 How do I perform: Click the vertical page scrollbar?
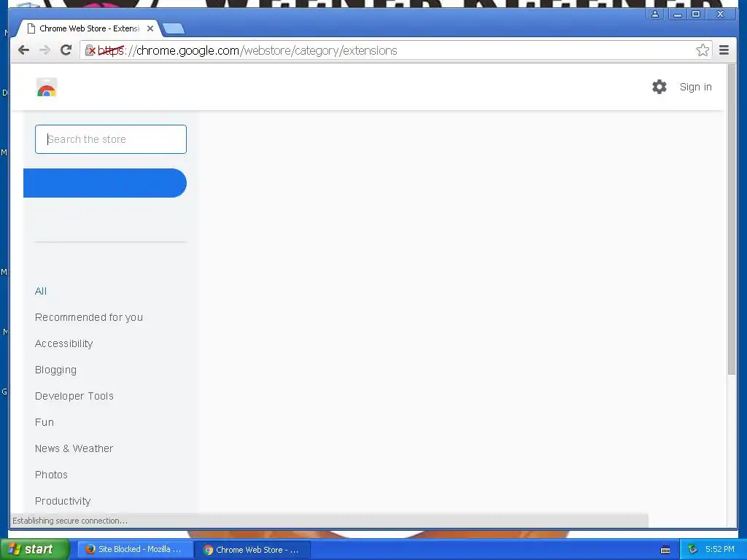click(x=732, y=219)
